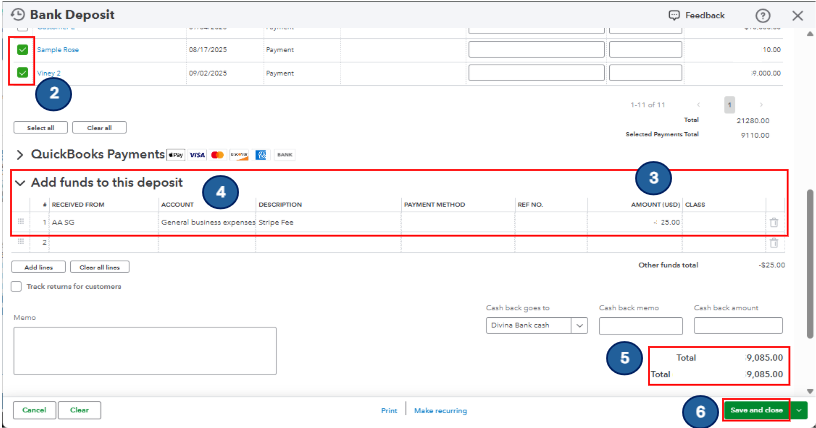Click 'AMOUNT (USD)' column header

tap(655, 205)
